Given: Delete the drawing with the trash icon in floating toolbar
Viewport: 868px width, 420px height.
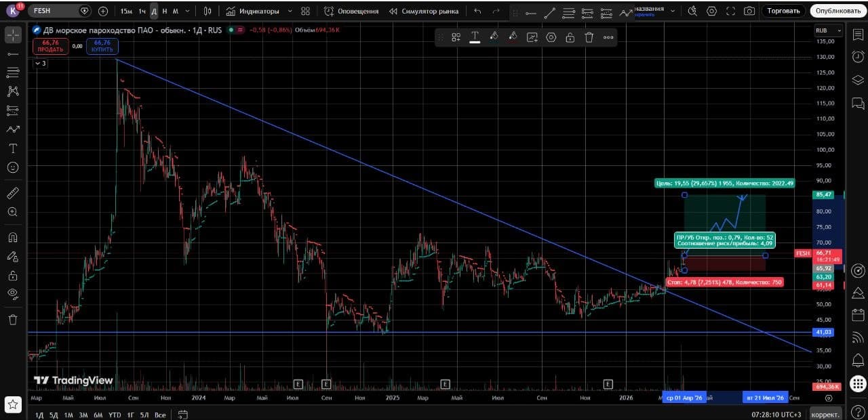Looking at the screenshot, I should pos(589,37).
